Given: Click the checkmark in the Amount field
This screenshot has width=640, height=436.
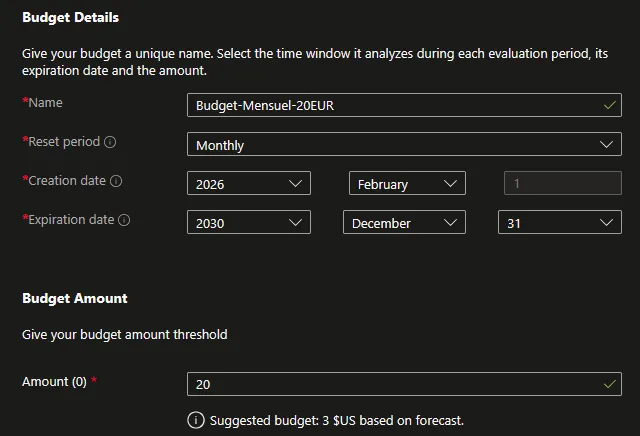Looking at the screenshot, I should pos(610,384).
